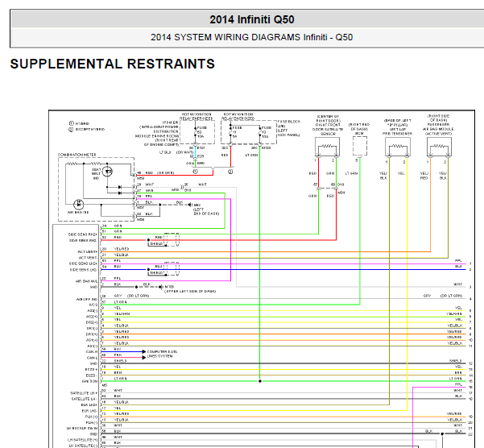Click the M105 ground symbol
This screenshot has height=448, width=484.
161,287
